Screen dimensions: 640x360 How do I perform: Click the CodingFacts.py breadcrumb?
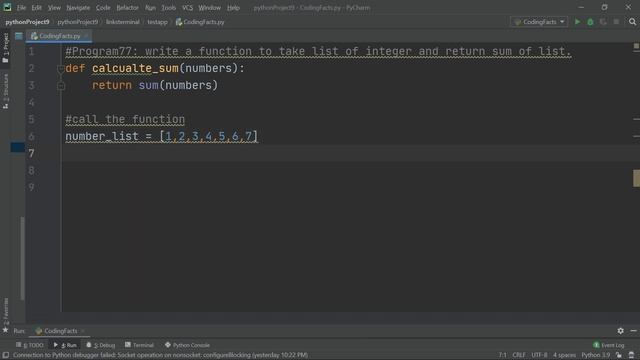200,22
